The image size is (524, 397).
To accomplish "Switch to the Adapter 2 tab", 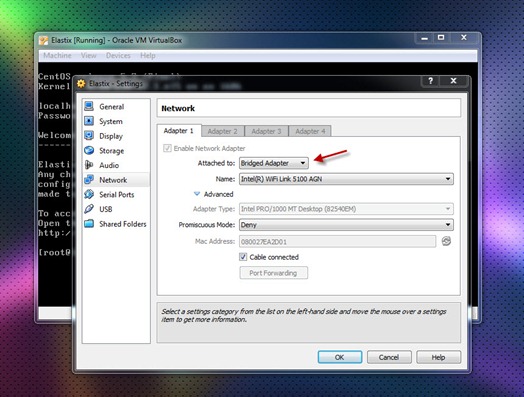I will click(x=223, y=131).
